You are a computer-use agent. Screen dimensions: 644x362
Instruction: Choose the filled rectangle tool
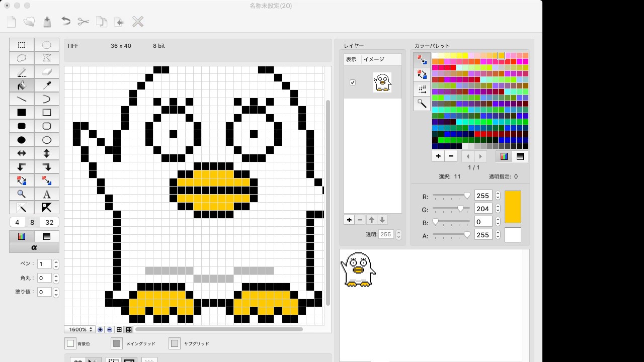click(22, 113)
